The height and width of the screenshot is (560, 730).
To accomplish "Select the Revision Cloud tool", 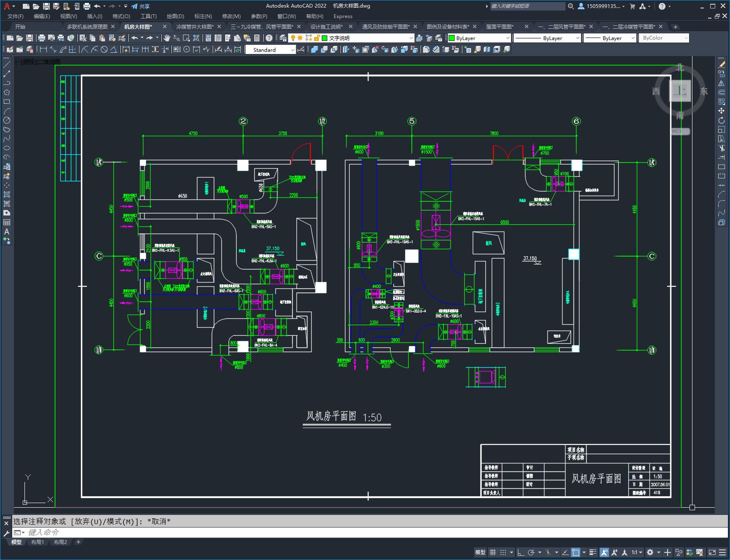I will 6,130.
